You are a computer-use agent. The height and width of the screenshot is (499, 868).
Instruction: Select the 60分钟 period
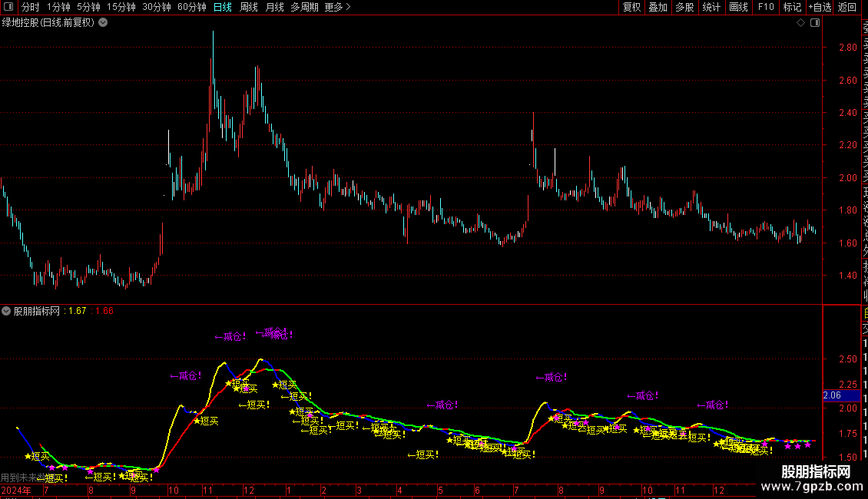click(192, 7)
